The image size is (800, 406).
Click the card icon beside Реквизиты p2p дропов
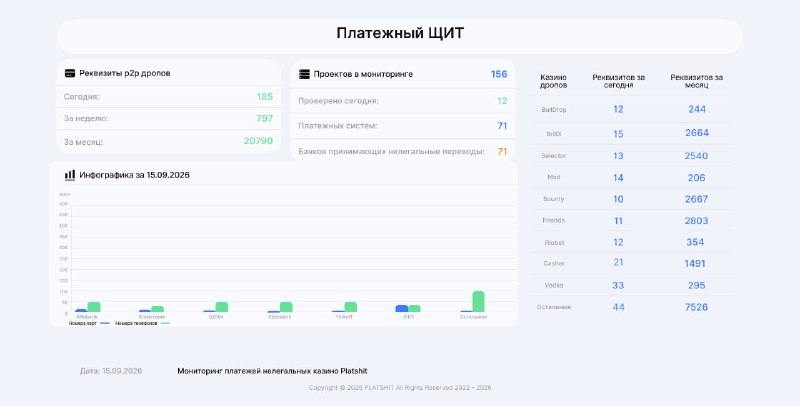point(70,73)
